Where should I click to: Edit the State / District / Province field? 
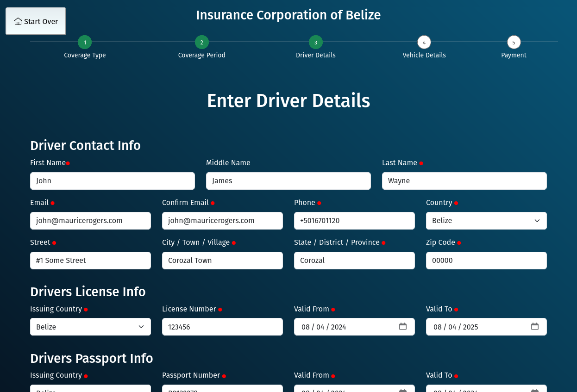tap(354, 261)
